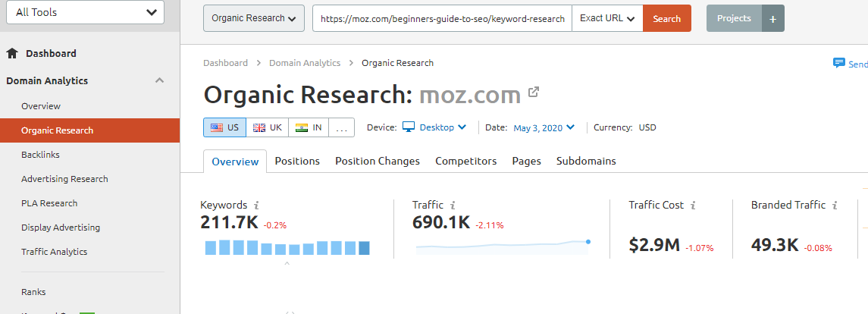Click the Dashboard breadcrumb link

pyautogui.click(x=226, y=63)
